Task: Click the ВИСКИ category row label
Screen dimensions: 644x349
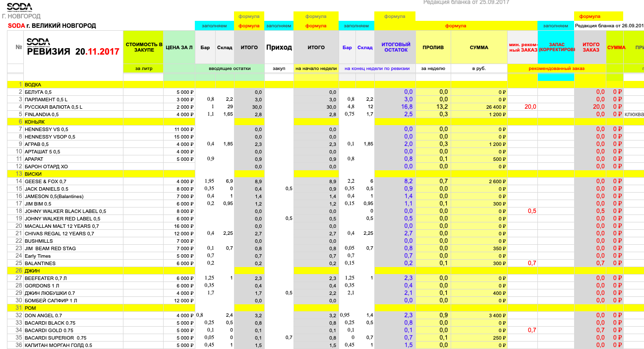Action: tap(33, 174)
